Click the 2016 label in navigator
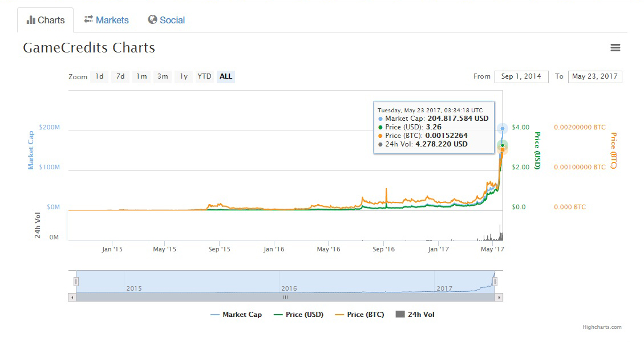 (289, 288)
